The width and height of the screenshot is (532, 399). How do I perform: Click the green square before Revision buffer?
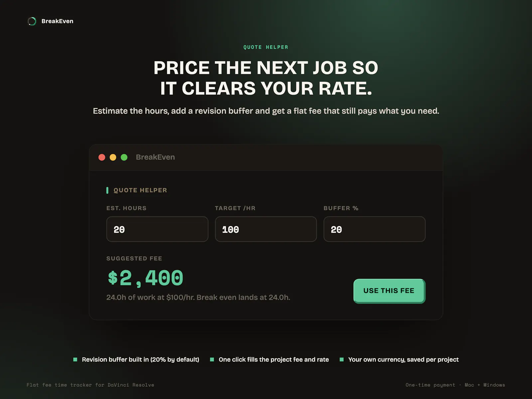point(75,359)
